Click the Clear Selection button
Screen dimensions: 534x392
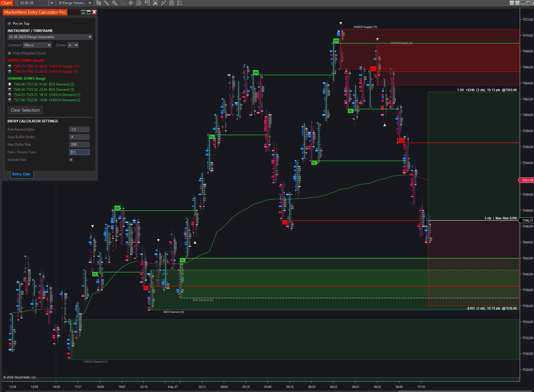click(25, 110)
